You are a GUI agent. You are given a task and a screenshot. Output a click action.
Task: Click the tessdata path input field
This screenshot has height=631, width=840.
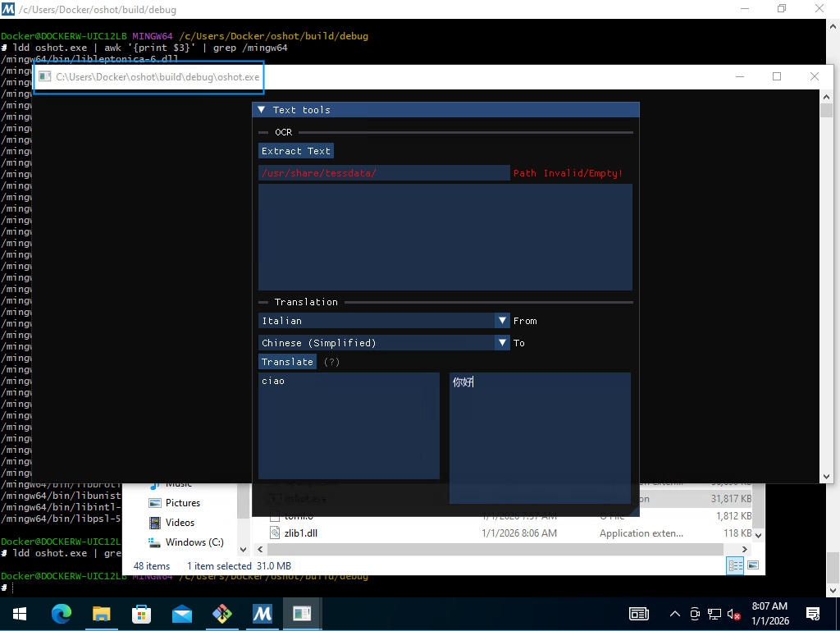(383, 173)
